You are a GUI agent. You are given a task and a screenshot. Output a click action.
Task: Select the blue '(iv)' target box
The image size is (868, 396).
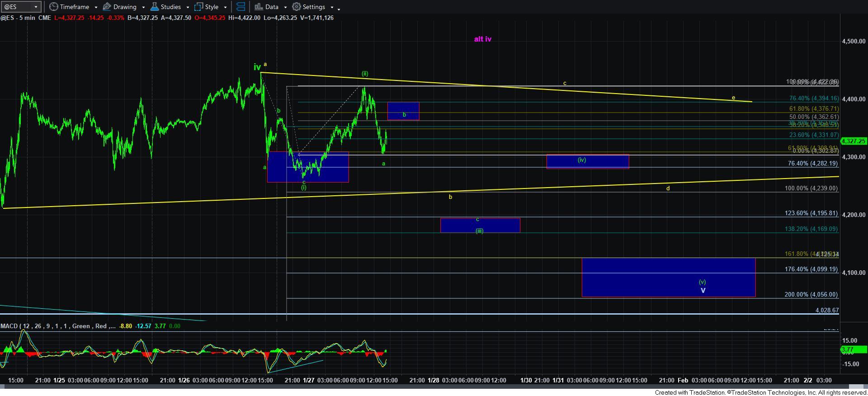pos(587,161)
